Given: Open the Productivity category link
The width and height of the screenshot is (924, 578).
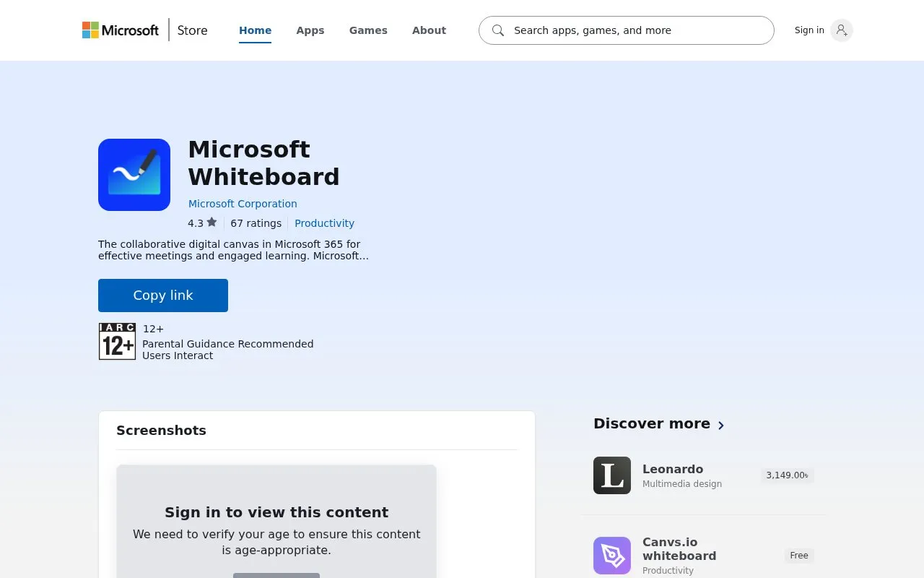Looking at the screenshot, I should [x=324, y=223].
